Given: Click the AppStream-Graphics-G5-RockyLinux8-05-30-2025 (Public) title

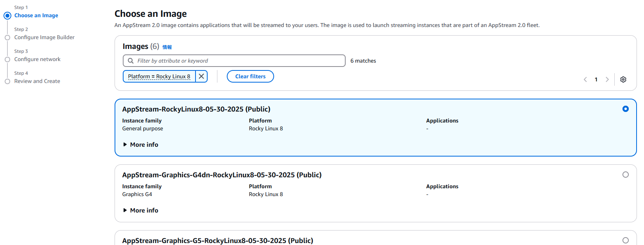Looking at the screenshot, I should pyautogui.click(x=218, y=241).
